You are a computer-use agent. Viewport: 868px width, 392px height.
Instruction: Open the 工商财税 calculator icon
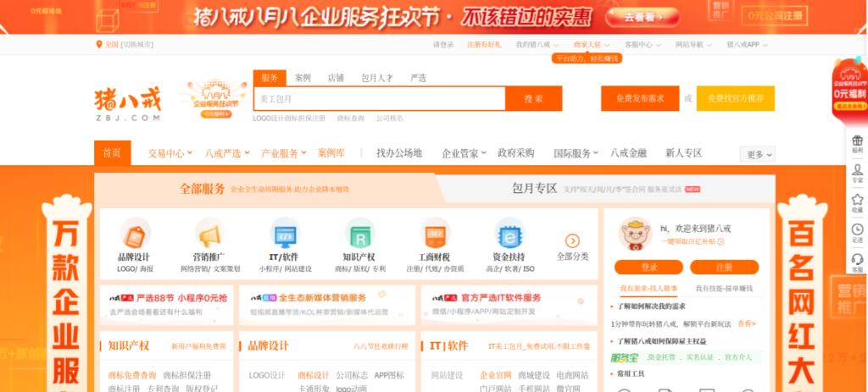435,233
